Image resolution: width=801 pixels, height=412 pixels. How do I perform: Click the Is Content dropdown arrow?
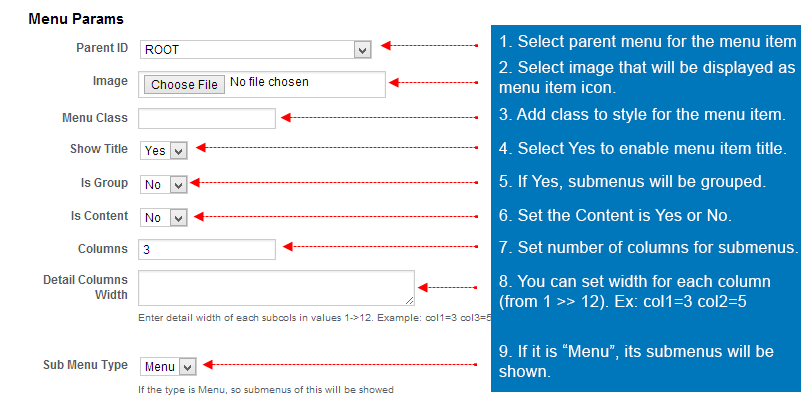[x=178, y=218]
